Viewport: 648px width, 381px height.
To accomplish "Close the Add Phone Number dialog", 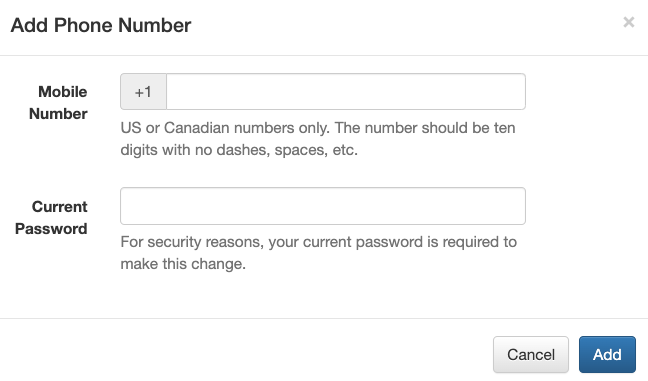I will 629,22.
